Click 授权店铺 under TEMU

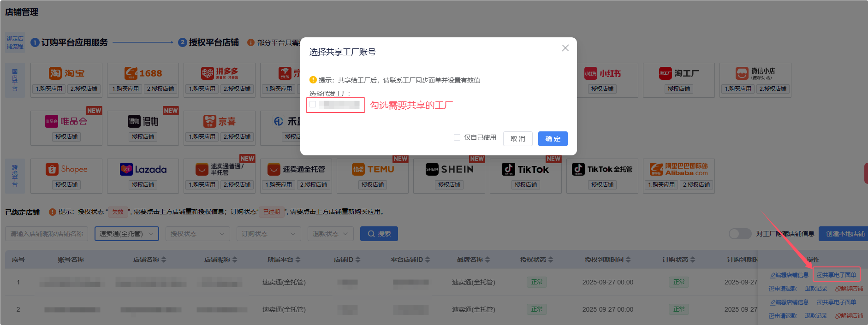click(373, 185)
